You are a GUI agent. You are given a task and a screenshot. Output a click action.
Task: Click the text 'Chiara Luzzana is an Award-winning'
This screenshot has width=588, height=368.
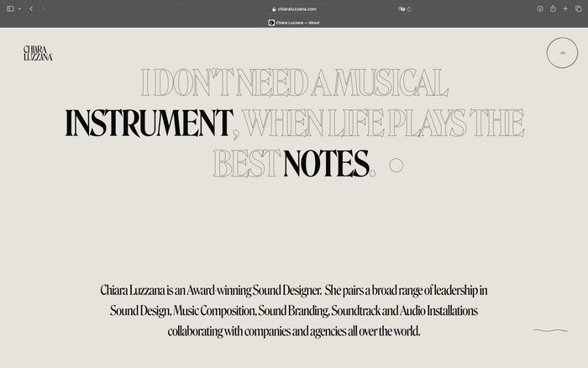176,291
